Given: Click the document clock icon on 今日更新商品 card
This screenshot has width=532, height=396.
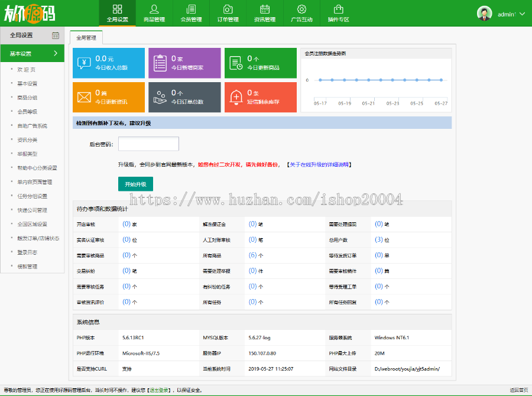Looking at the screenshot, I should [x=236, y=63].
